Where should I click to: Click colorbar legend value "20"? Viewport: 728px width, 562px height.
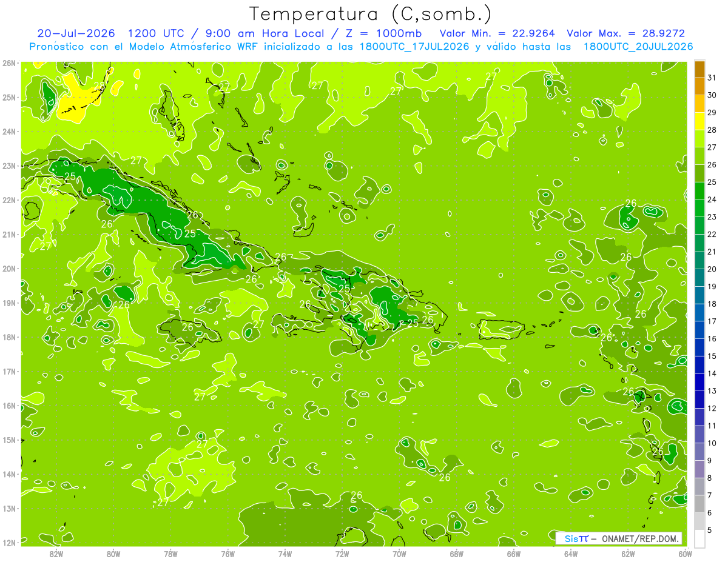pyautogui.click(x=712, y=269)
